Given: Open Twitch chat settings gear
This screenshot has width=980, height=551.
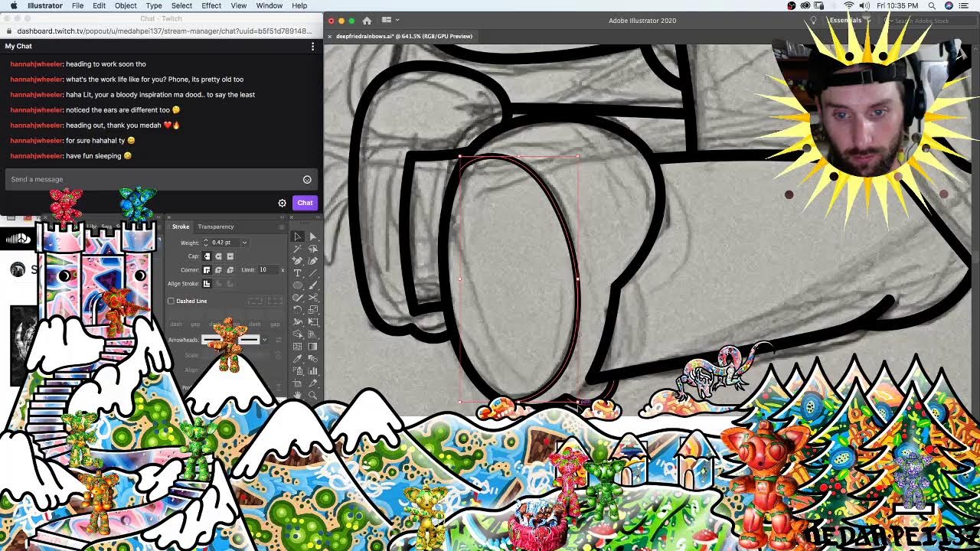Looking at the screenshot, I should point(282,203).
